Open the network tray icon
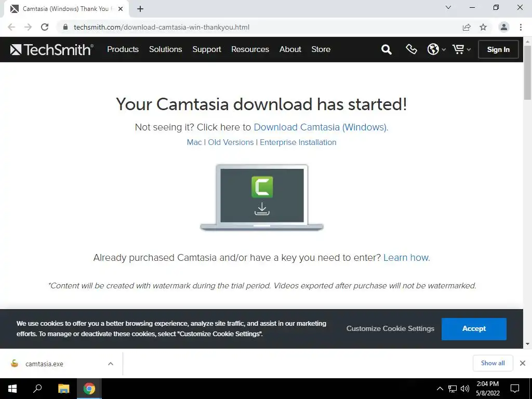 click(453, 389)
